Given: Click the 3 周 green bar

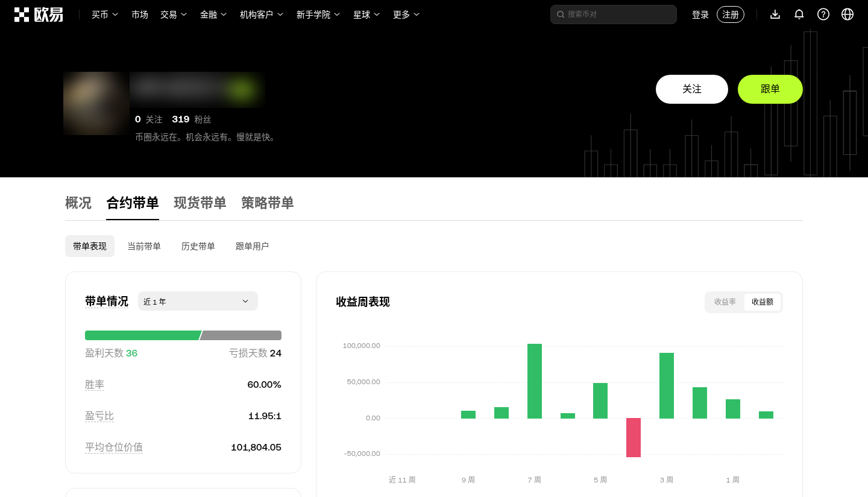Looking at the screenshot, I should click(x=667, y=385).
